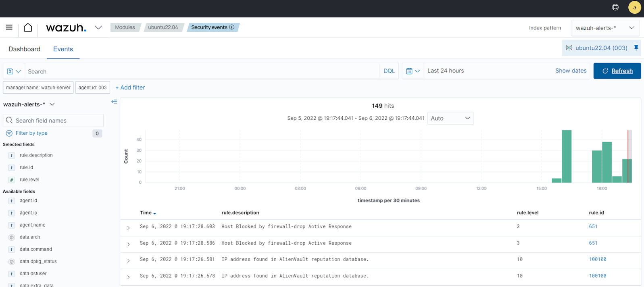Open the Auto interval dropdown
The image size is (644, 287).
pyautogui.click(x=450, y=118)
